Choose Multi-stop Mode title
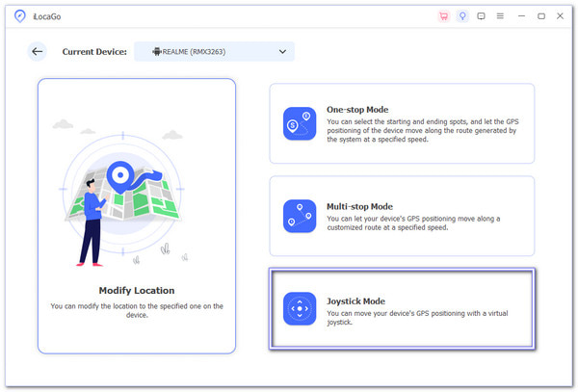 pos(359,207)
